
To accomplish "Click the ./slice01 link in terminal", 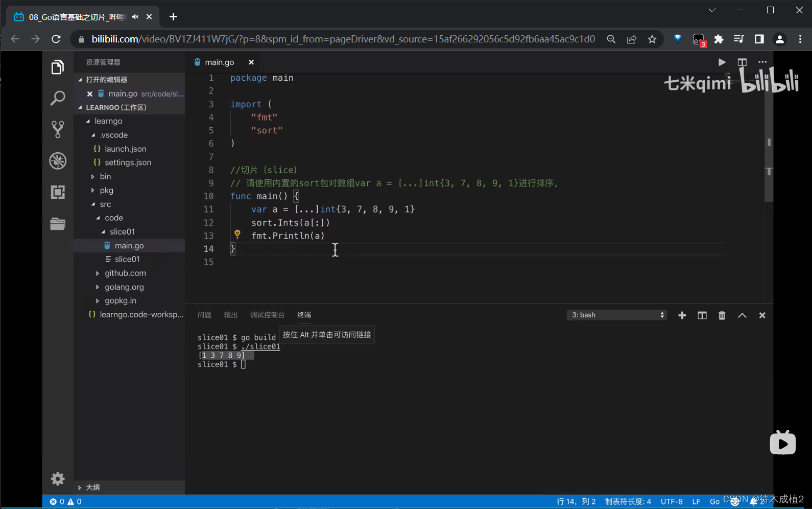I will pyautogui.click(x=260, y=346).
